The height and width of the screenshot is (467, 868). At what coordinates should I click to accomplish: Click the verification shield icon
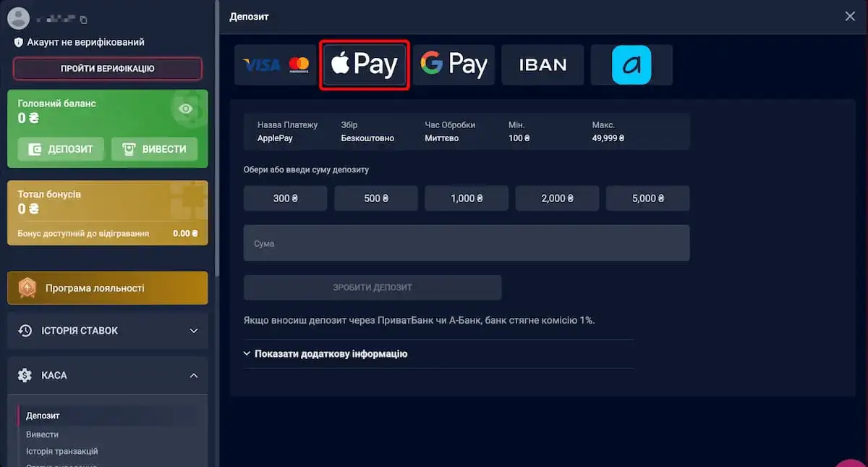coord(19,43)
